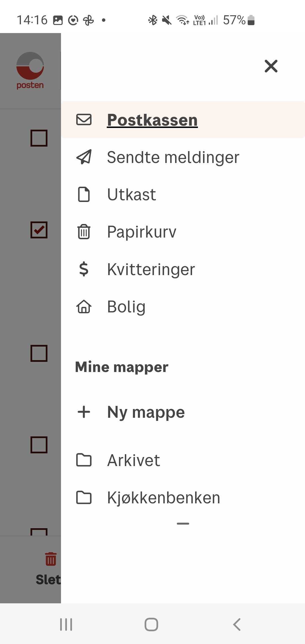Collapse the drawer using the drag handle
Viewport: 305px width, 644px height.
coord(183,523)
